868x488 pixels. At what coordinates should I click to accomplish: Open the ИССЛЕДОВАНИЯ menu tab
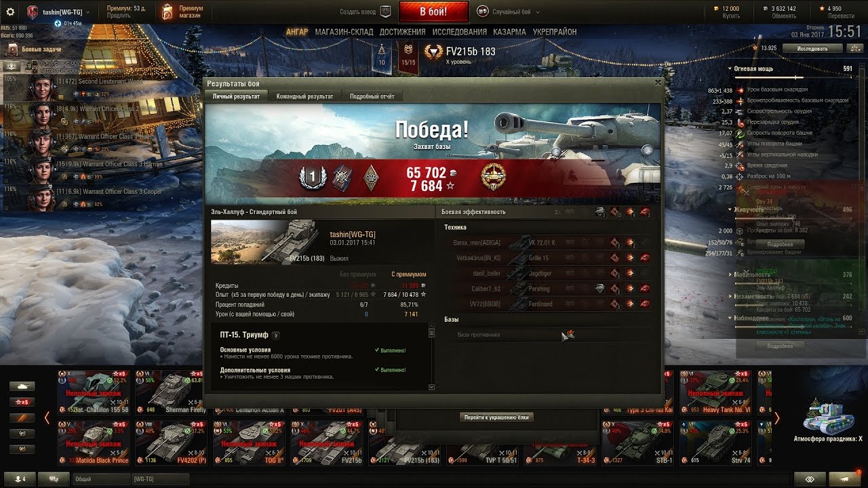460,32
